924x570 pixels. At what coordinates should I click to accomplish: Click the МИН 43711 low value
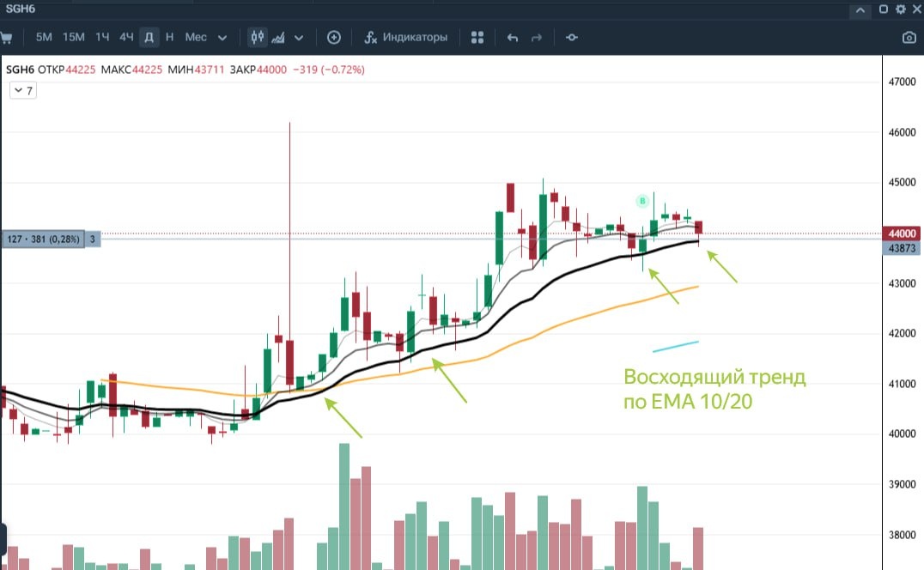coord(196,70)
